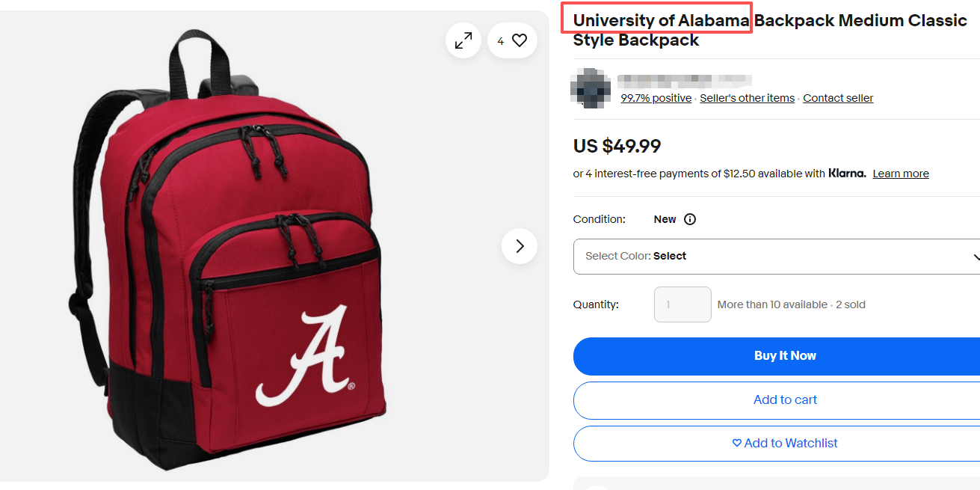Click the University of Alabama listing title

coord(770,30)
